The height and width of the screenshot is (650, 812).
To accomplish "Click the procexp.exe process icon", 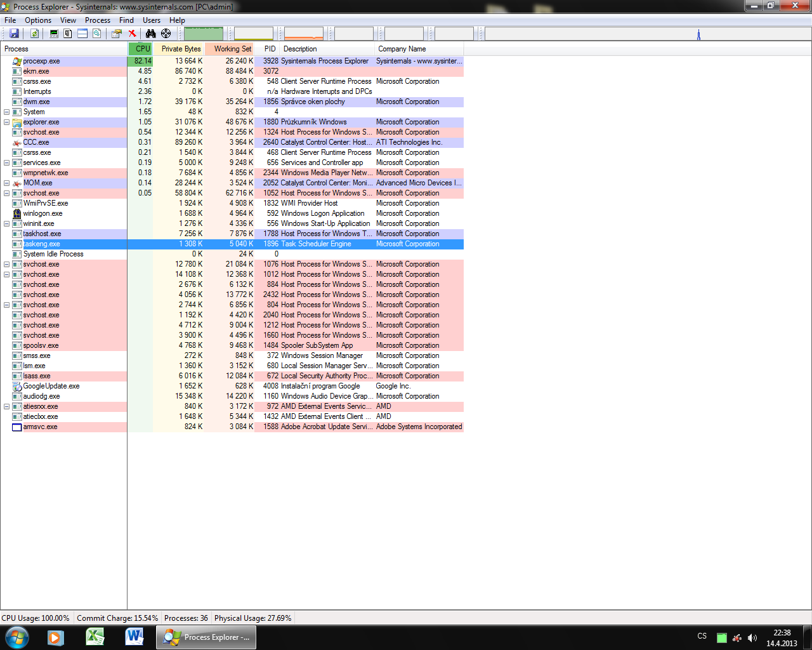I will [x=17, y=61].
